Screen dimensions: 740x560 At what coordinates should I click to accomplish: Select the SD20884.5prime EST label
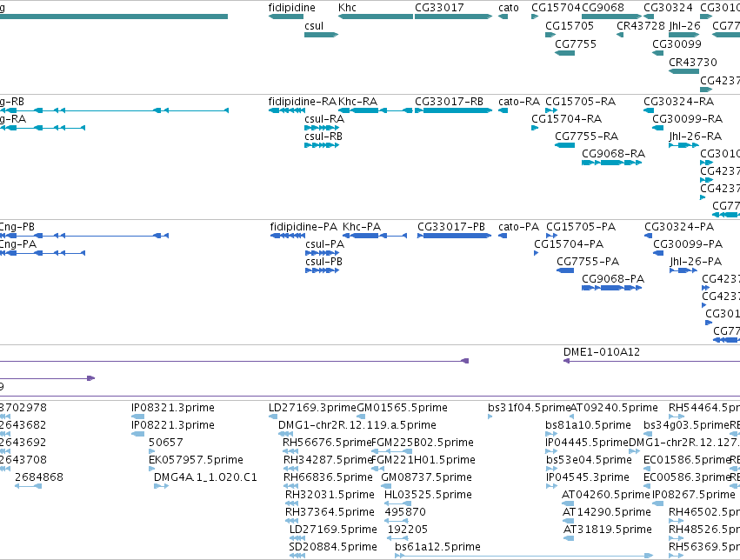(x=333, y=547)
